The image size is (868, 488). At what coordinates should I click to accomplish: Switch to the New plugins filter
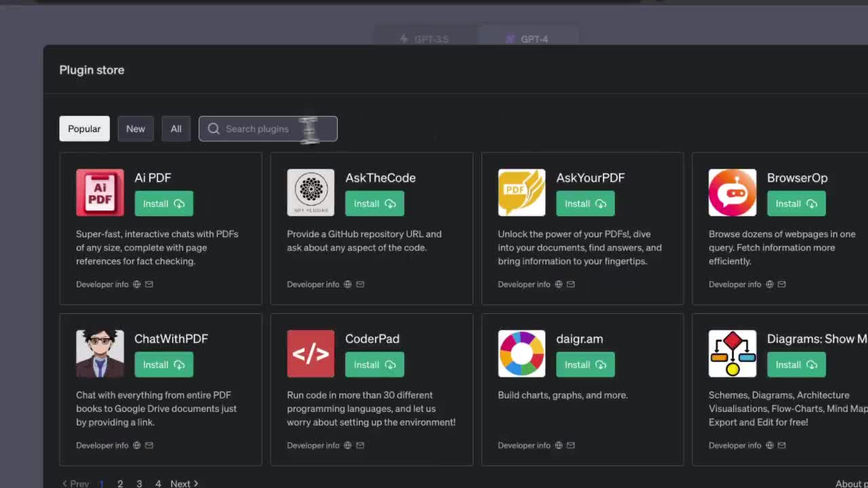point(136,128)
